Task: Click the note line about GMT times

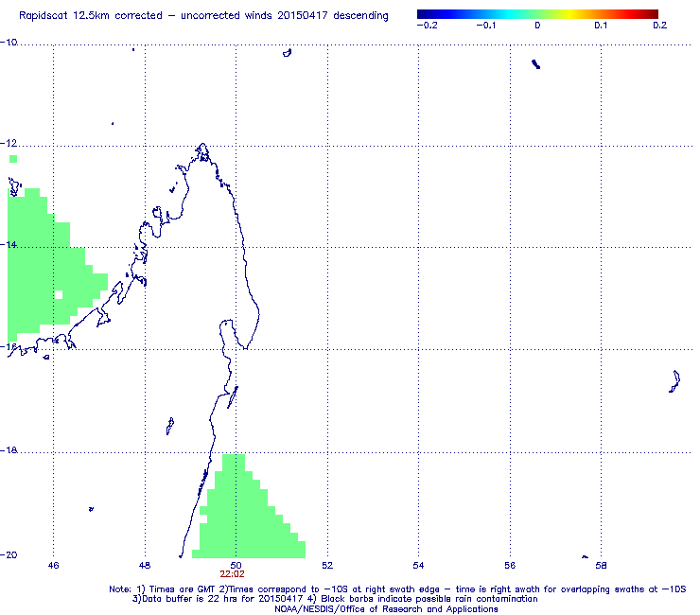Action: (x=397, y=589)
